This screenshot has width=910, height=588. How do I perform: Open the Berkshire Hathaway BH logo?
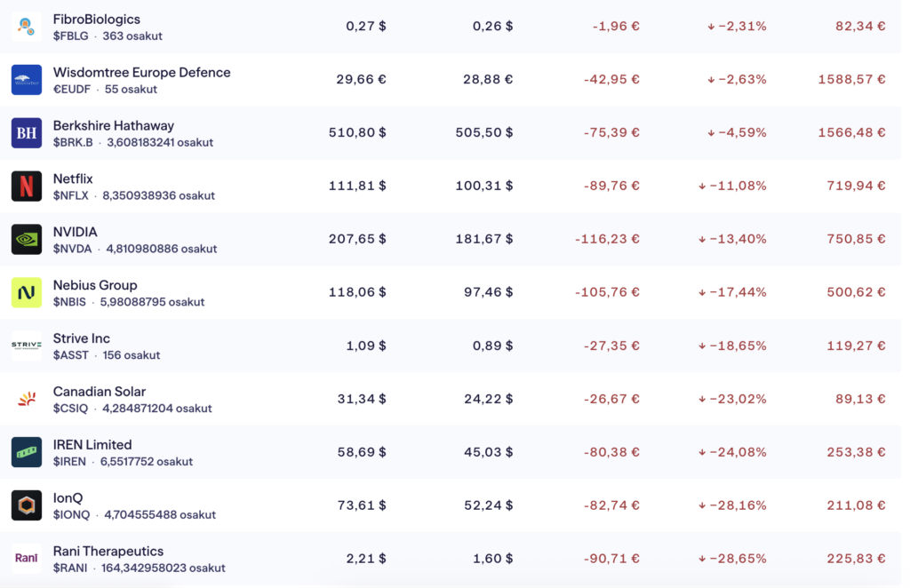pos(27,133)
